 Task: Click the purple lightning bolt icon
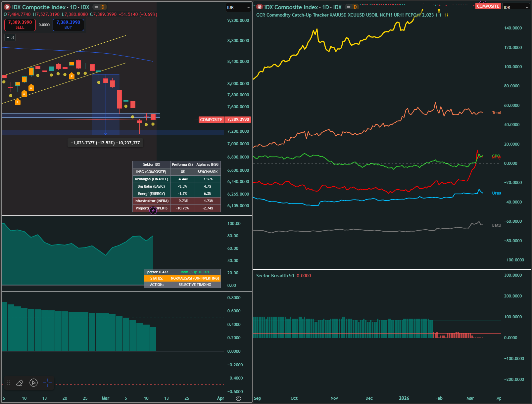(x=153, y=210)
